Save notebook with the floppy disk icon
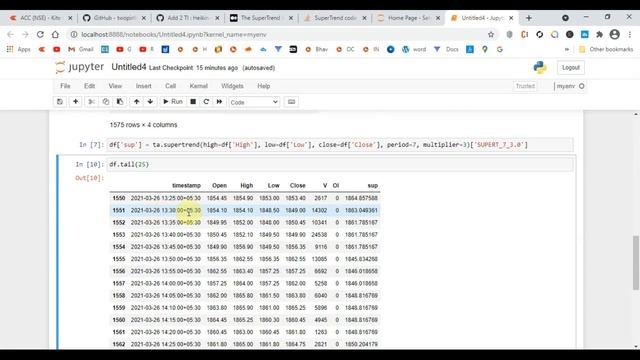Image resolution: width=640 pixels, height=360 pixels. (60, 102)
